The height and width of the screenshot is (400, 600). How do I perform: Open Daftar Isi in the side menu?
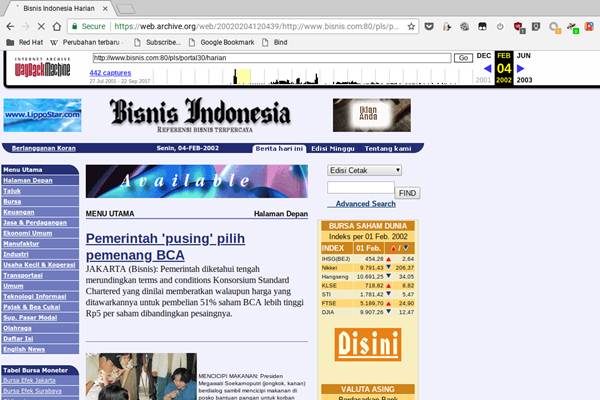pos(18,338)
